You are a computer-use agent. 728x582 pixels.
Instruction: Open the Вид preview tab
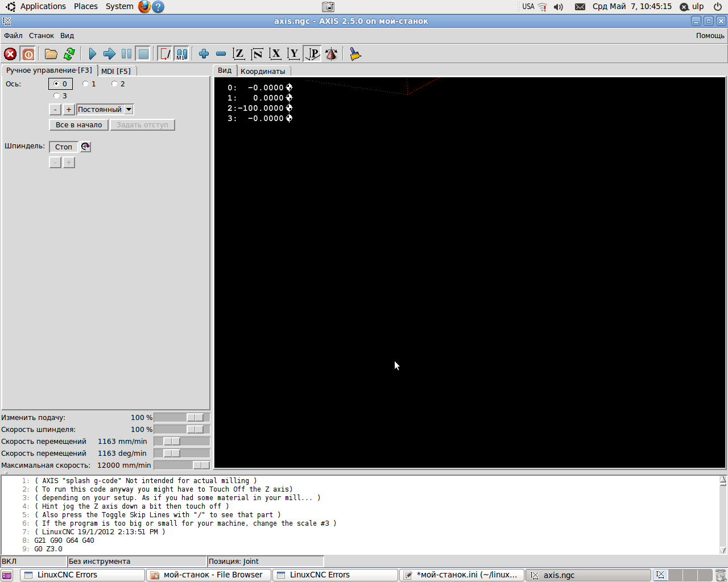click(x=225, y=70)
